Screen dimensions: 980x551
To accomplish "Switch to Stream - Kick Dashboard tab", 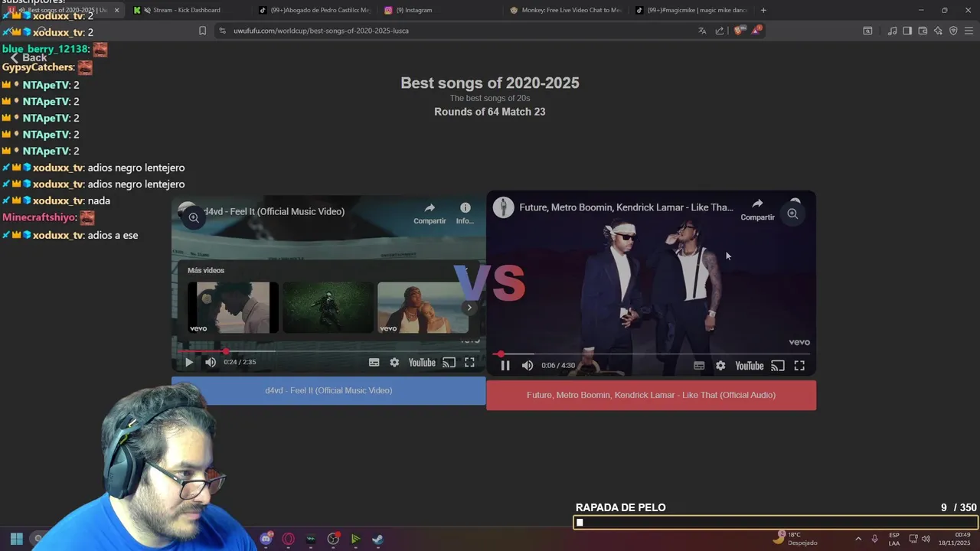I will [x=187, y=10].
